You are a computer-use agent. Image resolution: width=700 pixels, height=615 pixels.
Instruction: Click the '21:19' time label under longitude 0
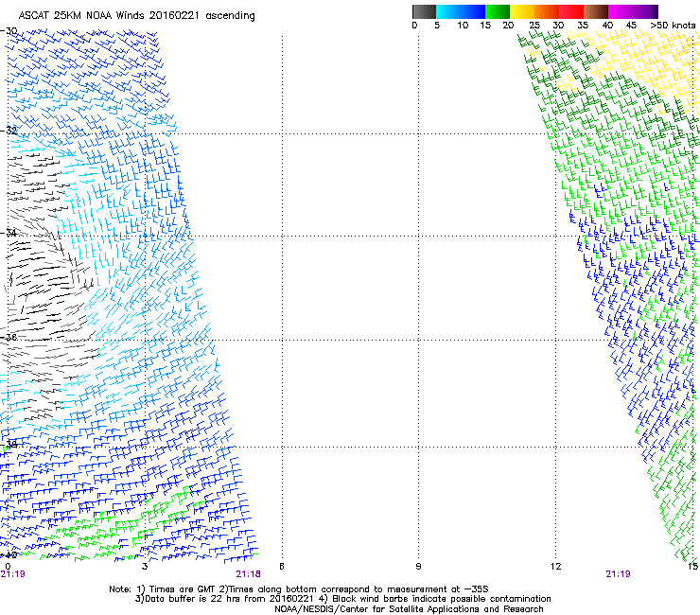pos(13,574)
